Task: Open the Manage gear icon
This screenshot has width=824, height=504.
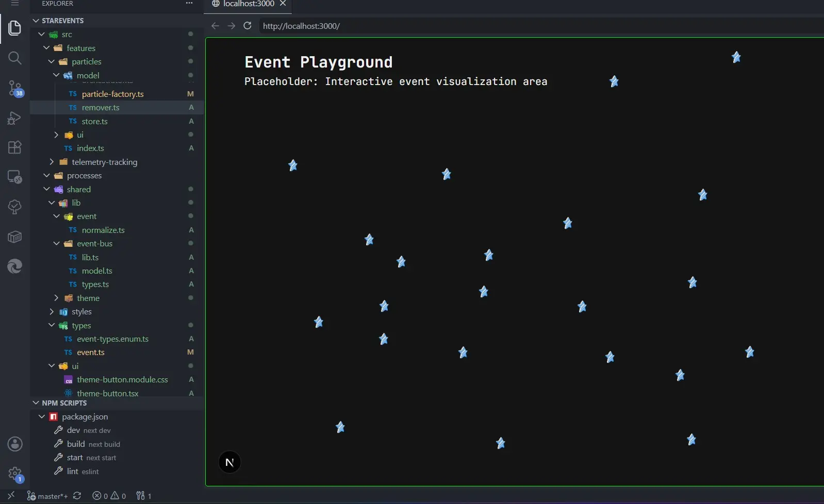Action: tap(14, 474)
